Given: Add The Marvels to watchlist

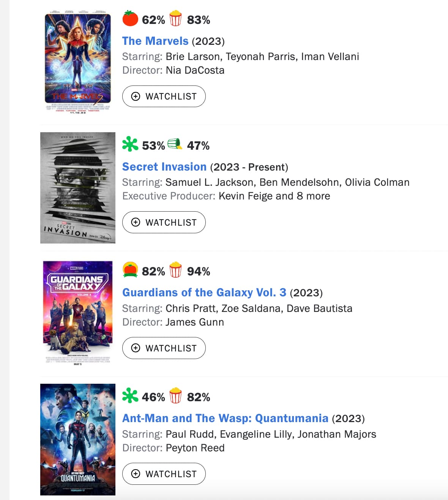Looking at the screenshot, I should 164,97.
